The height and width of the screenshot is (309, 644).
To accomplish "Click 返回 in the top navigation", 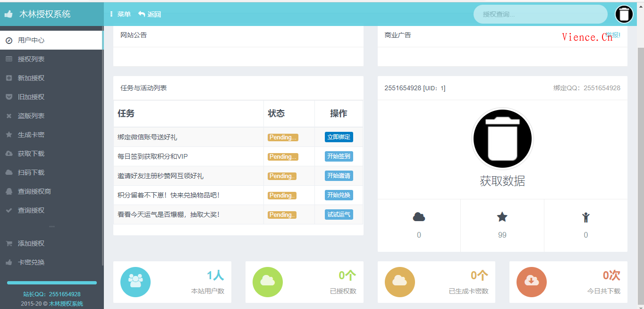I will click(152, 14).
